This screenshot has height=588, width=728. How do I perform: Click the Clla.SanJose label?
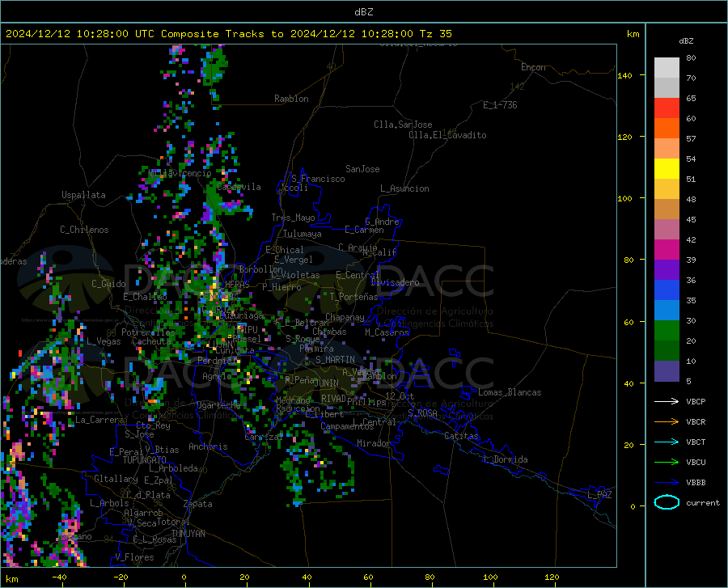pos(403,125)
